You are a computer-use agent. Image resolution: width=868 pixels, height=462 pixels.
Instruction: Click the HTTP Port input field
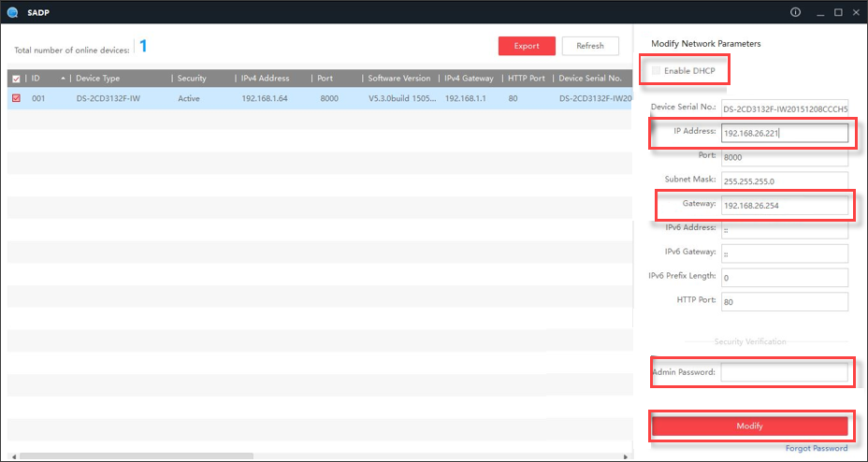point(785,301)
